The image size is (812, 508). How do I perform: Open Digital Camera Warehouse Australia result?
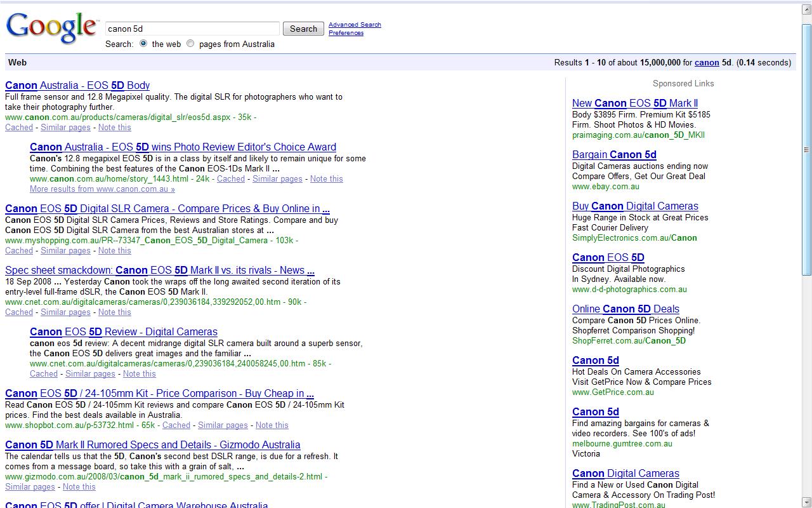(136, 505)
